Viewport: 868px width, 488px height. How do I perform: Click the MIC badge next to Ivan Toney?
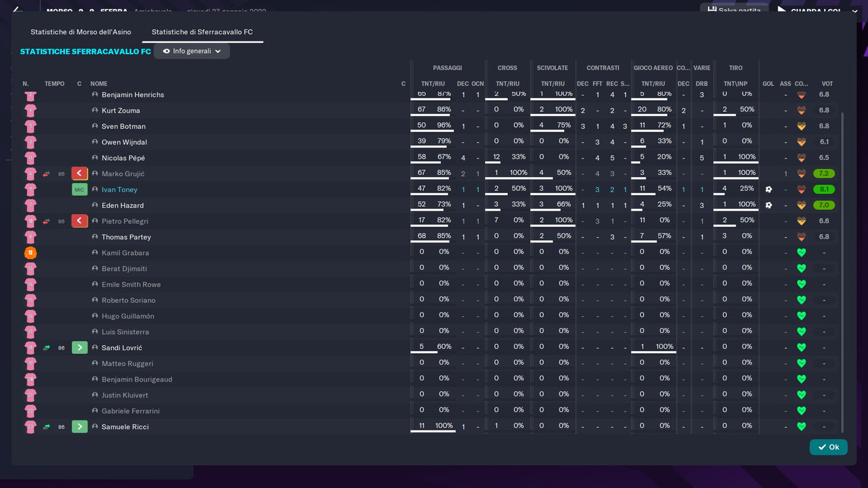click(79, 190)
